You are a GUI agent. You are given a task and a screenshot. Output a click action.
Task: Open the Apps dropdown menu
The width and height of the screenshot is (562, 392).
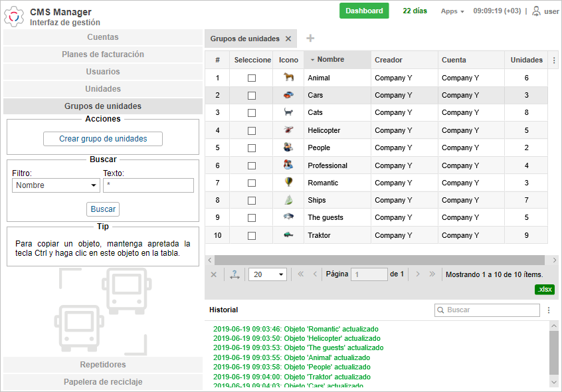coord(452,11)
